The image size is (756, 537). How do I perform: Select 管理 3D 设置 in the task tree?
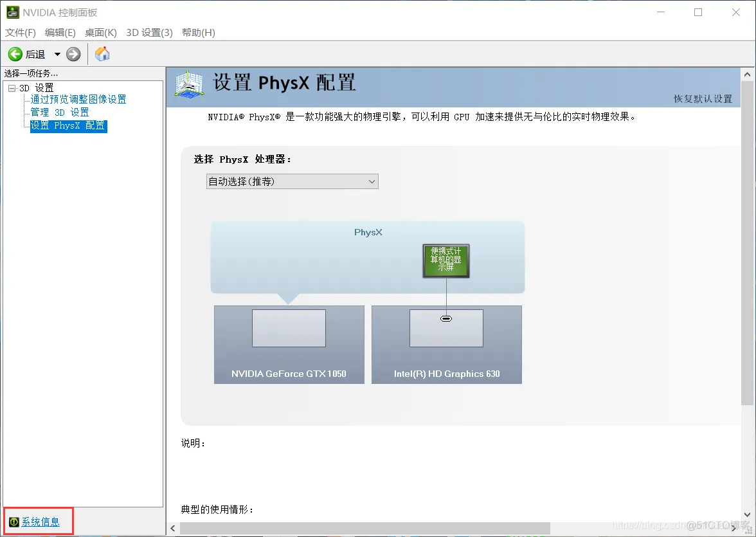pos(60,113)
